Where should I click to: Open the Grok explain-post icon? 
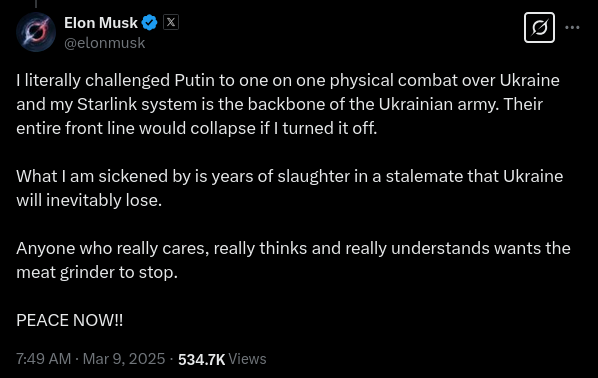tap(539, 27)
